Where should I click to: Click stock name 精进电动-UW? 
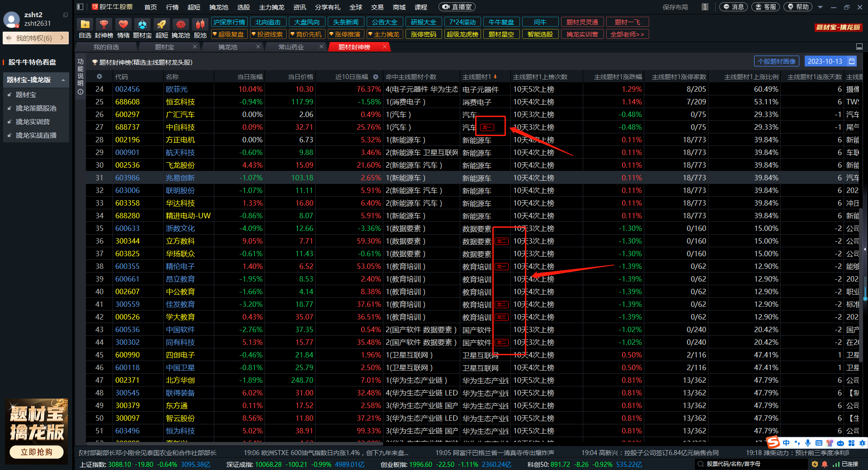coord(188,216)
